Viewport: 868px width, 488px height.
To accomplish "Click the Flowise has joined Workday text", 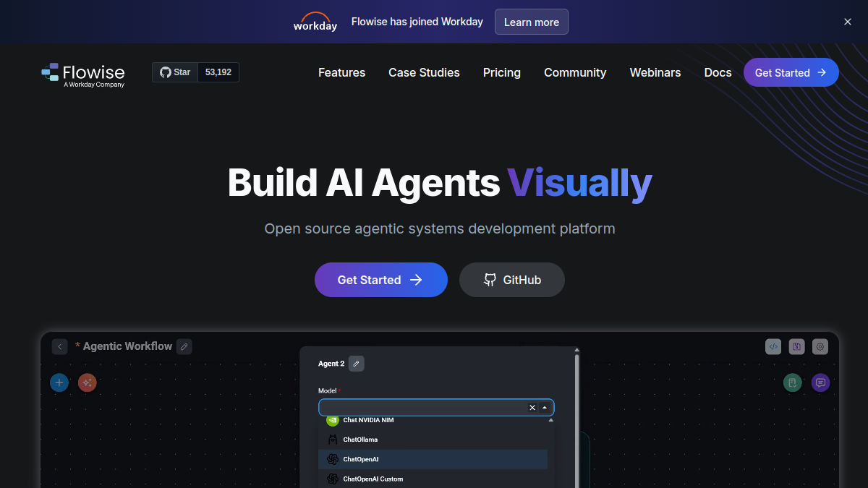I will point(417,22).
